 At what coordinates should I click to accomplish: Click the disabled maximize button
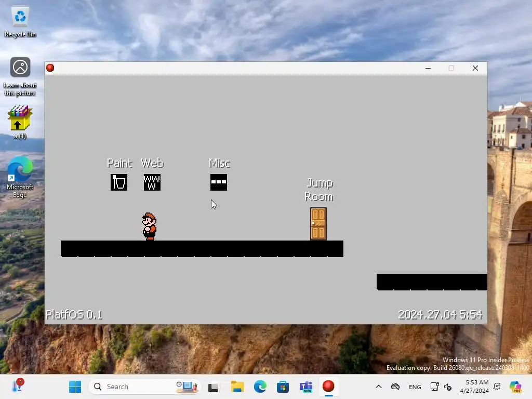[x=451, y=68]
